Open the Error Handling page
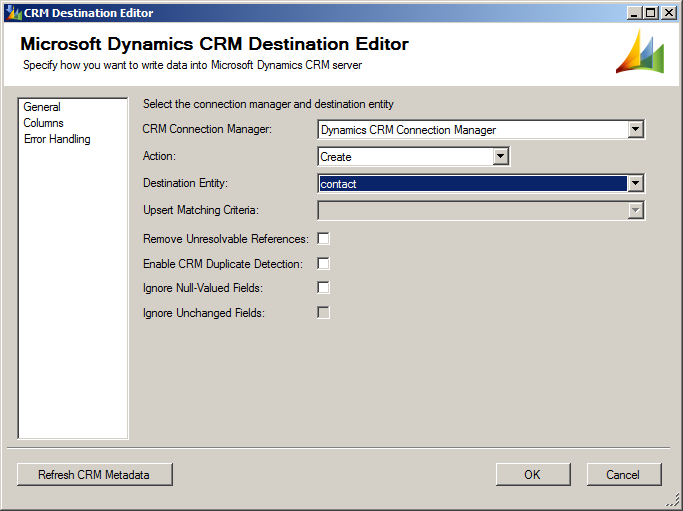Image resolution: width=683 pixels, height=511 pixels. coord(57,139)
